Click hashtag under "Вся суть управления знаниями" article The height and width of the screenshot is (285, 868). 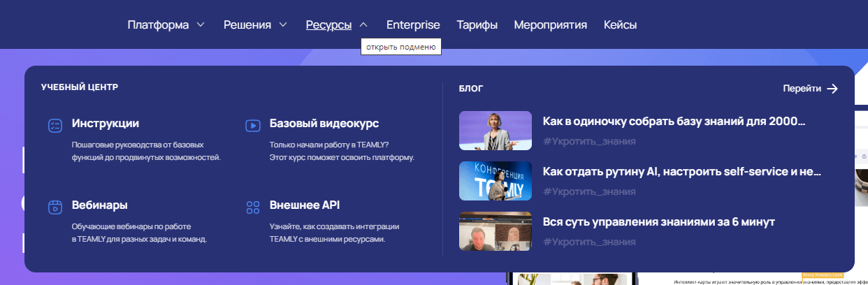(589, 242)
